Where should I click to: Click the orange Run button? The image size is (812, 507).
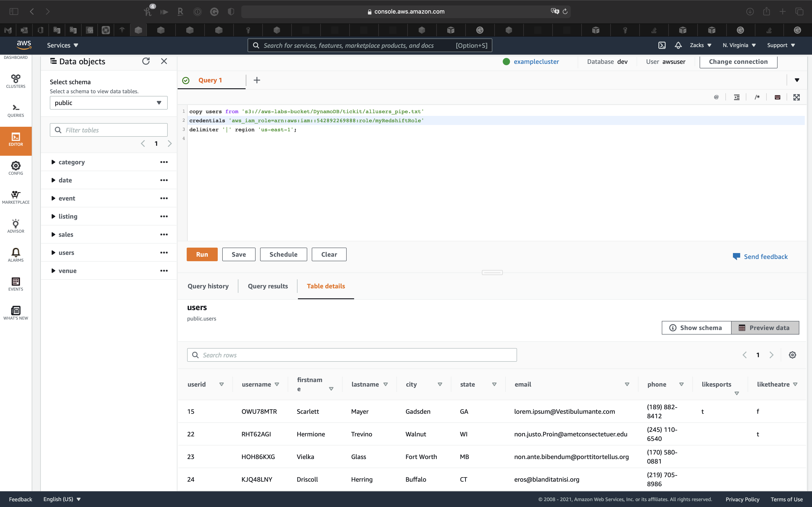click(202, 254)
